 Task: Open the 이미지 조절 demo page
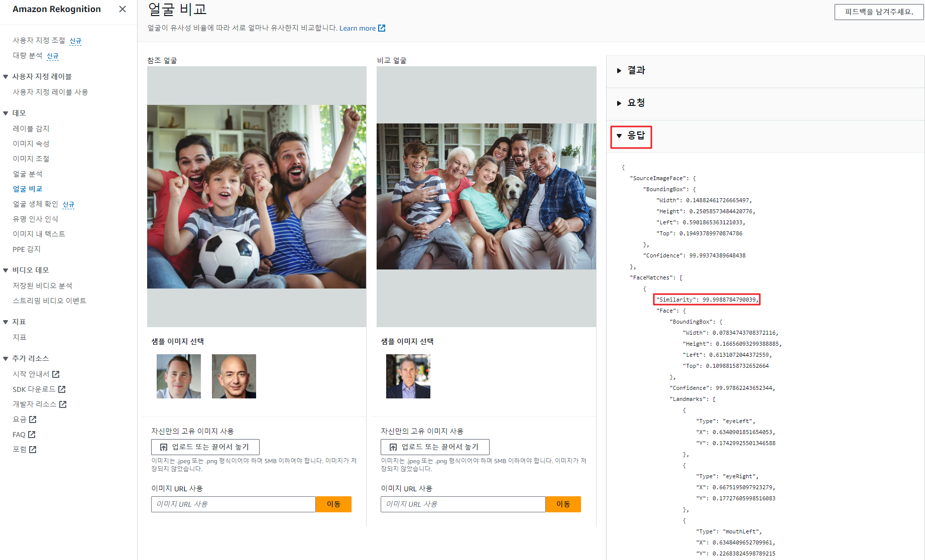coord(31,159)
